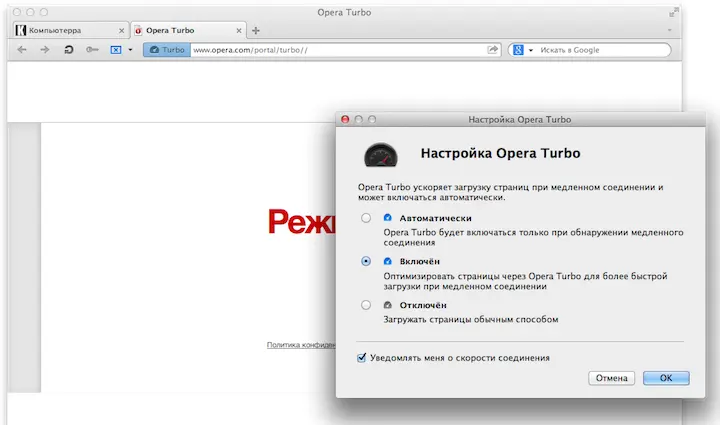This screenshot has height=425, width=720.
Task: Click the key password wand icon
Action: 93,50
